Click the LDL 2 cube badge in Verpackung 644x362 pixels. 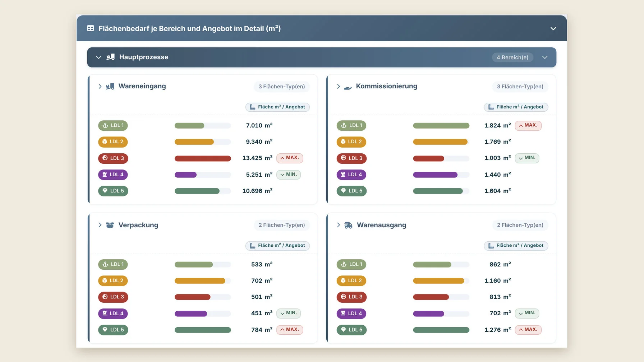pyautogui.click(x=113, y=281)
